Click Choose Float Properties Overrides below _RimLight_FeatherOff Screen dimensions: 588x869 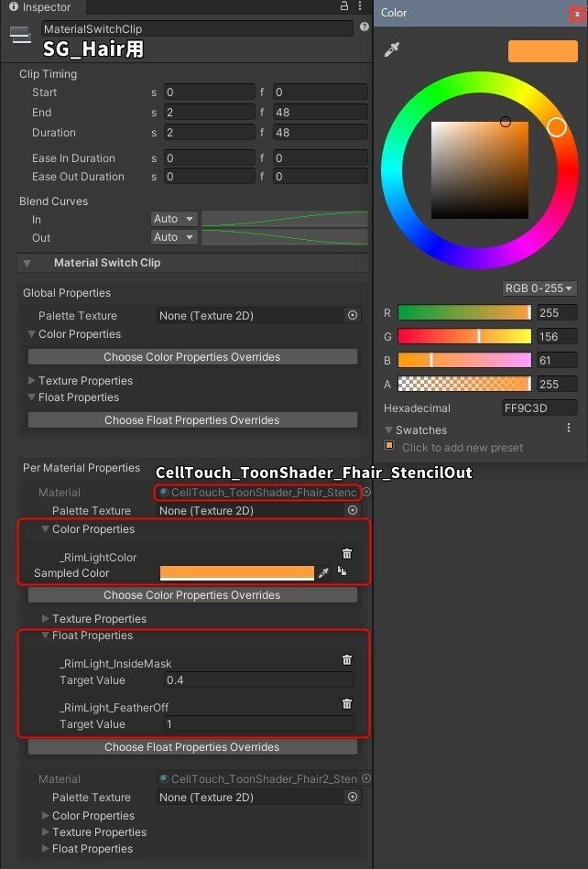pos(192,747)
